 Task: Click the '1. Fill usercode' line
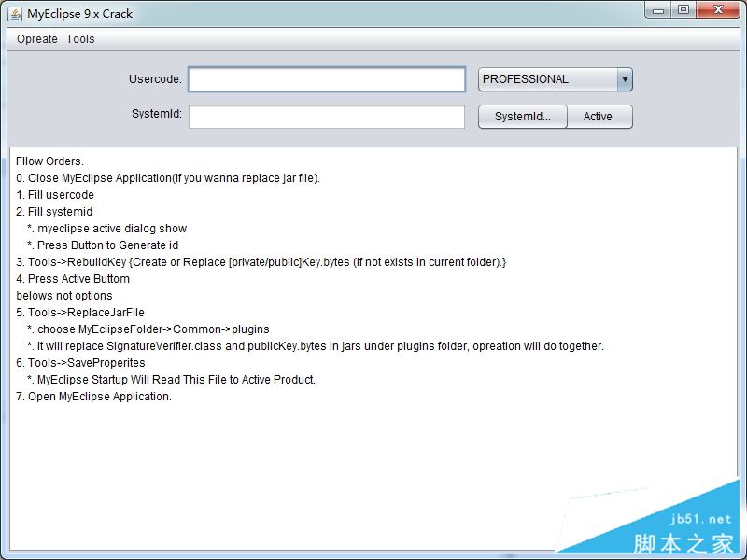pos(55,195)
